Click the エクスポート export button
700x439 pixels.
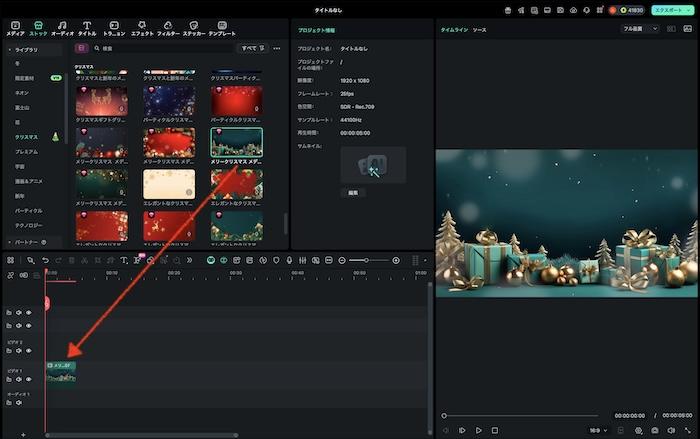click(x=669, y=9)
